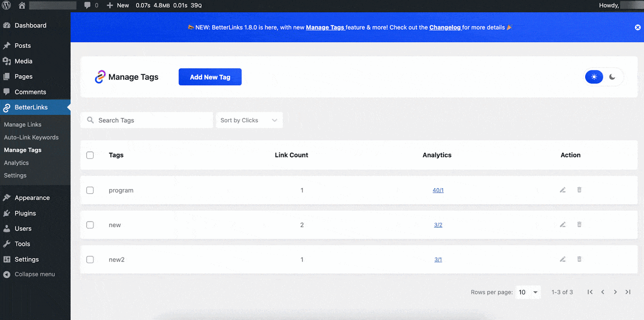Viewport: 644px width, 320px height.
Task: Open Media in the sidebar
Action: pyautogui.click(x=35, y=61)
